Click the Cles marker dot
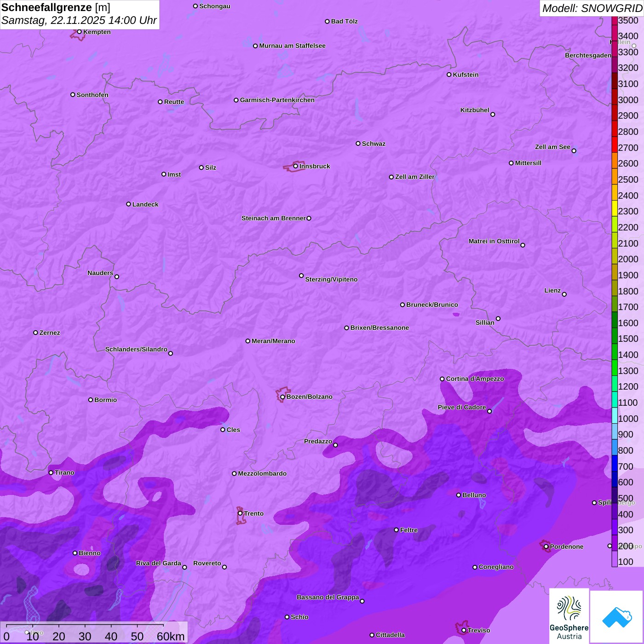Screen dimensions: 644x644 click(223, 430)
